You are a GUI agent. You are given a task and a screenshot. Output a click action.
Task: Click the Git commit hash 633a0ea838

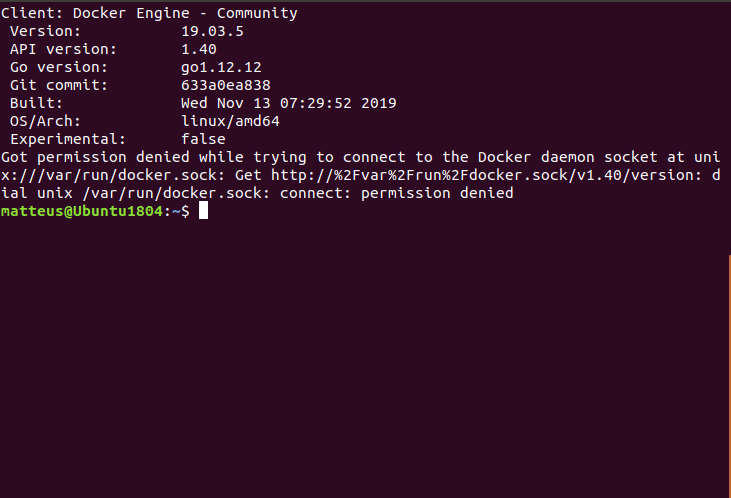pyautogui.click(x=226, y=85)
